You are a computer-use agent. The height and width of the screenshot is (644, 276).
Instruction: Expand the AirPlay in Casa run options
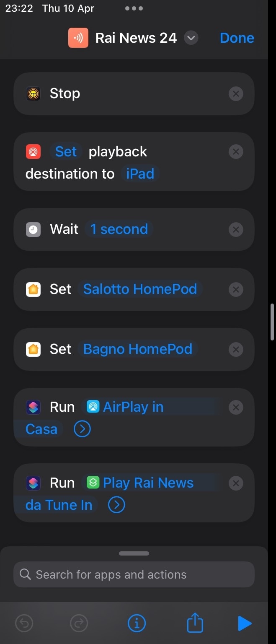click(82, 429)
